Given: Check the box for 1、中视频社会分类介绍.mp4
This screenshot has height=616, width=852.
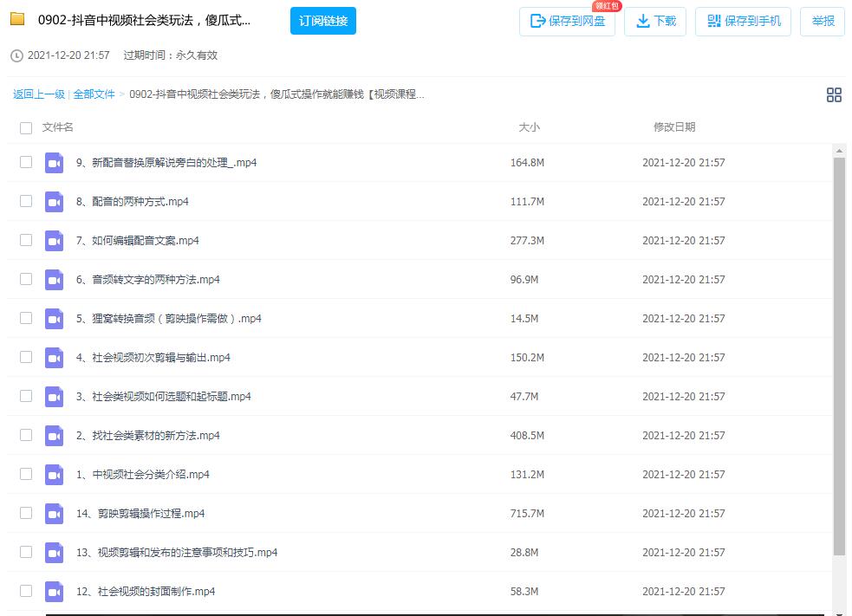Looking at the screenshot, I should point(25,474).
